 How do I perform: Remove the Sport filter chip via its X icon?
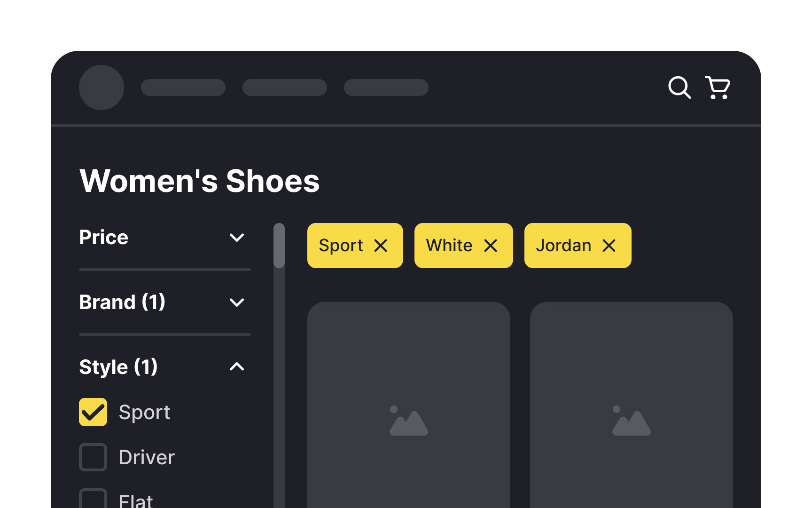[381, 246]
